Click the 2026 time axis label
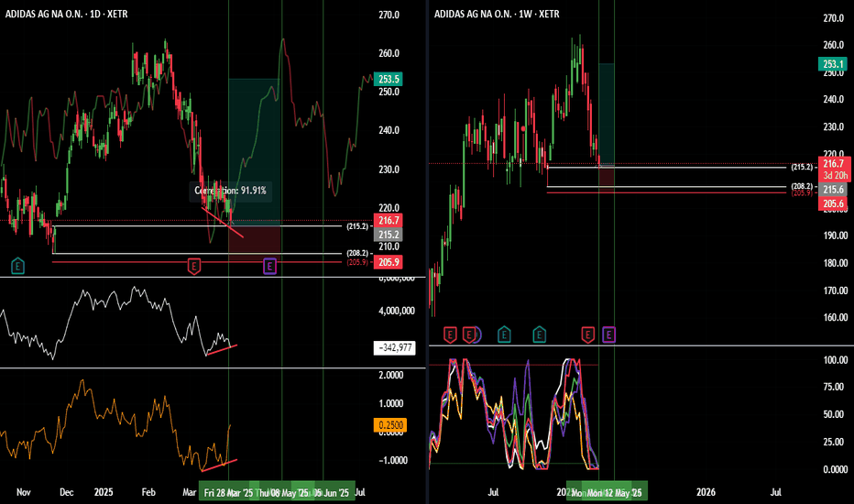The width and height of the screenshot is (854, 504). tap(706, 492)
